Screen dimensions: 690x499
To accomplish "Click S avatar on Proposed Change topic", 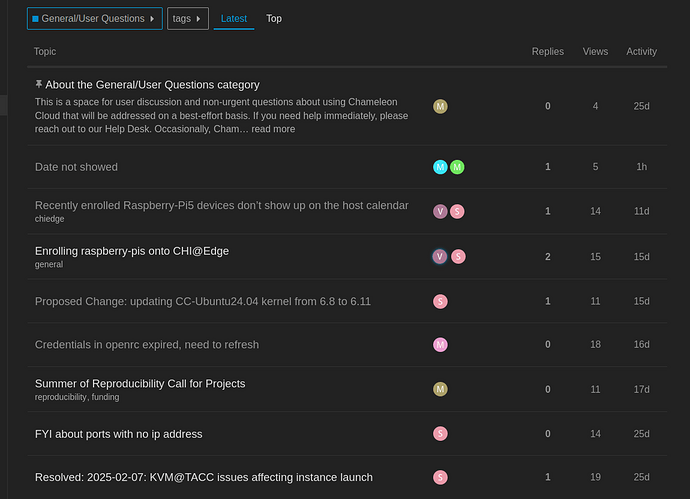I will [440, 301].
